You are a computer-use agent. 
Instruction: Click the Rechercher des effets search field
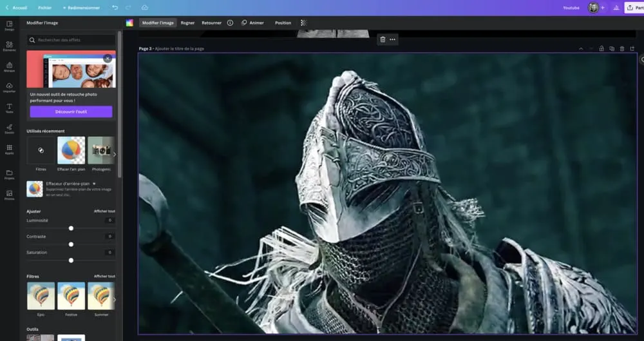point(71,40)
